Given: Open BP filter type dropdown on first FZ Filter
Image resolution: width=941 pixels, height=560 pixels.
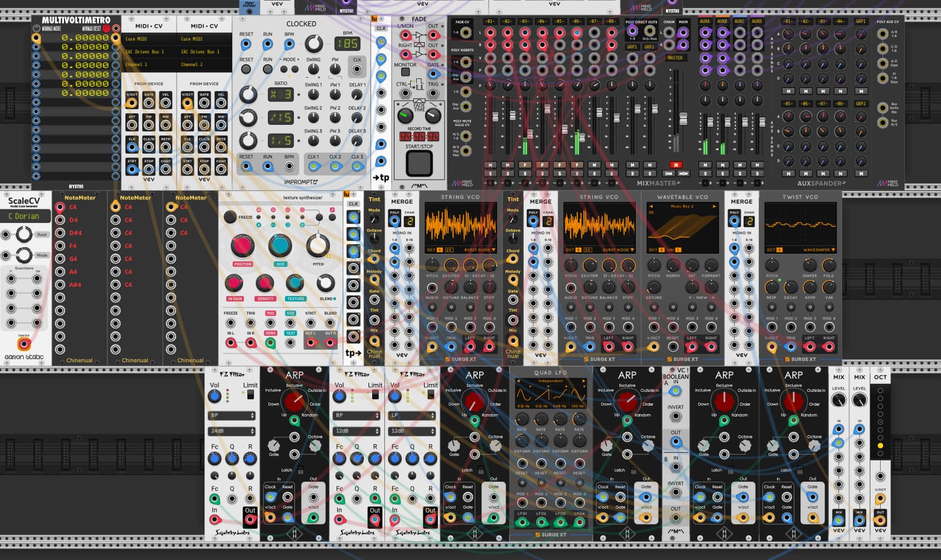Looking at the screenshot, I should pos(232,415).
